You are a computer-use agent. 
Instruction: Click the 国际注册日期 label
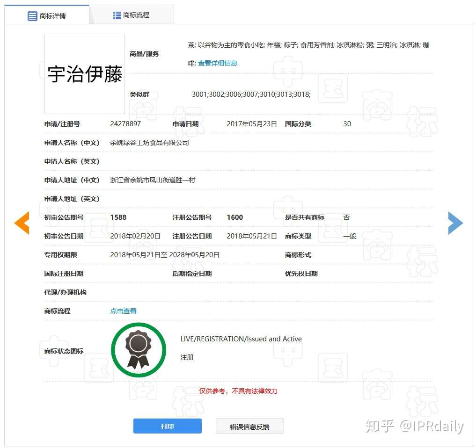[64, 273]
